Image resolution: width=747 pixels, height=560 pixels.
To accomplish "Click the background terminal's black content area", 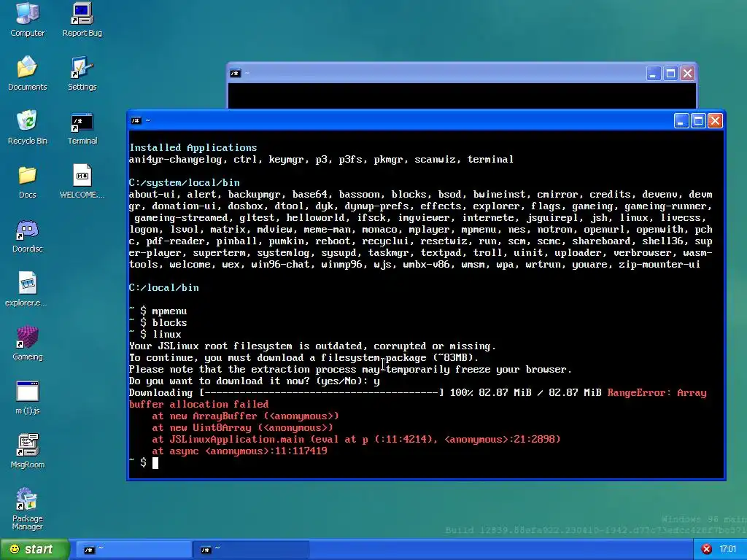I will tap(462, 96).
